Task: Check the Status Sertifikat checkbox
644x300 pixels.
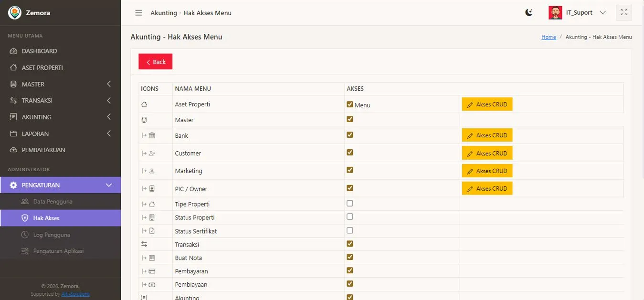Action: click(x=350, y=230)
